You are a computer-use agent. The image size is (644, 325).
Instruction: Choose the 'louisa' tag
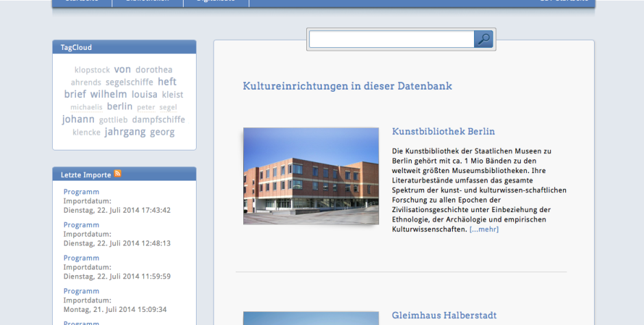pos(145,94)
